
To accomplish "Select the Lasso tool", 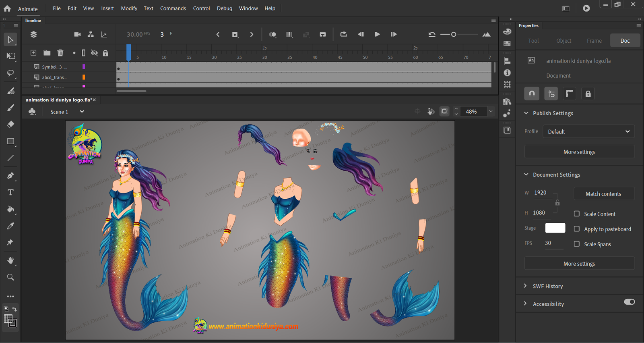I will [10, 73].
